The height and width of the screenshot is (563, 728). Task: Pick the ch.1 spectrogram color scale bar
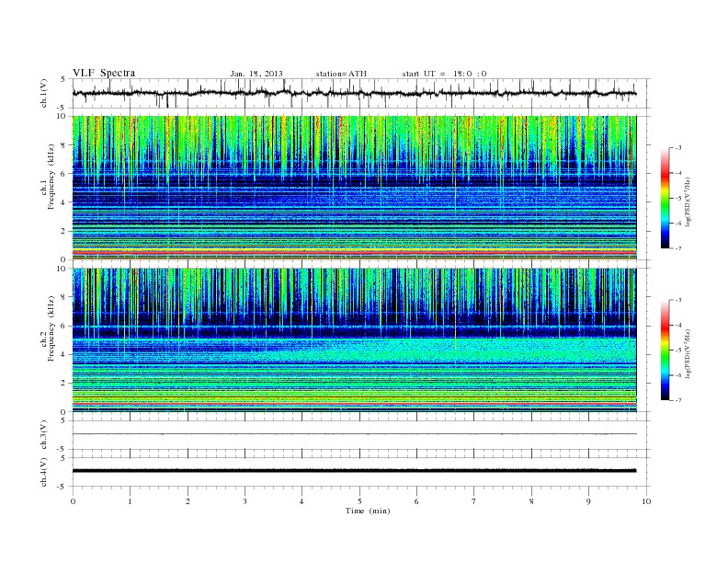coord(665,198)
